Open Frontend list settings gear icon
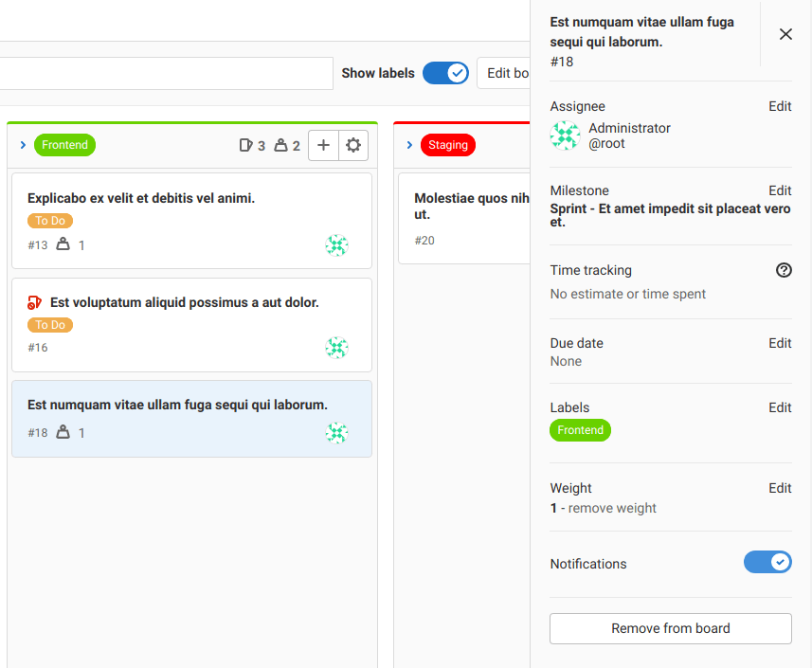This screenshot has height=668, width=812. [x=353, y=146]
